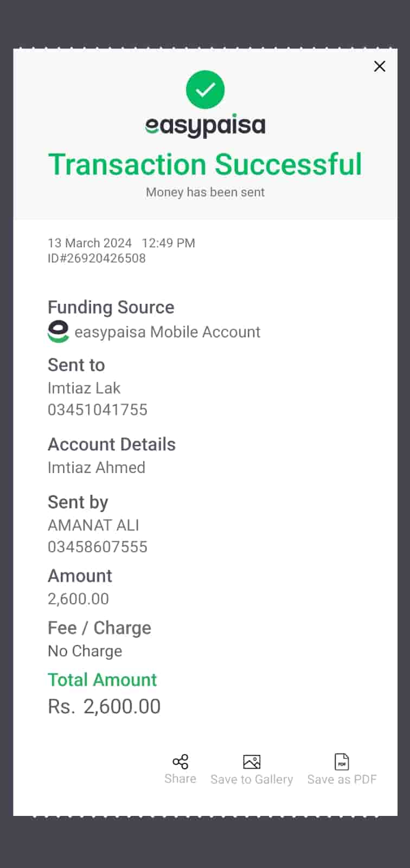The height and width of the screenshot is (868, 410).
Task: Click the easypaisa logo in the header
Action: (205, 126)
